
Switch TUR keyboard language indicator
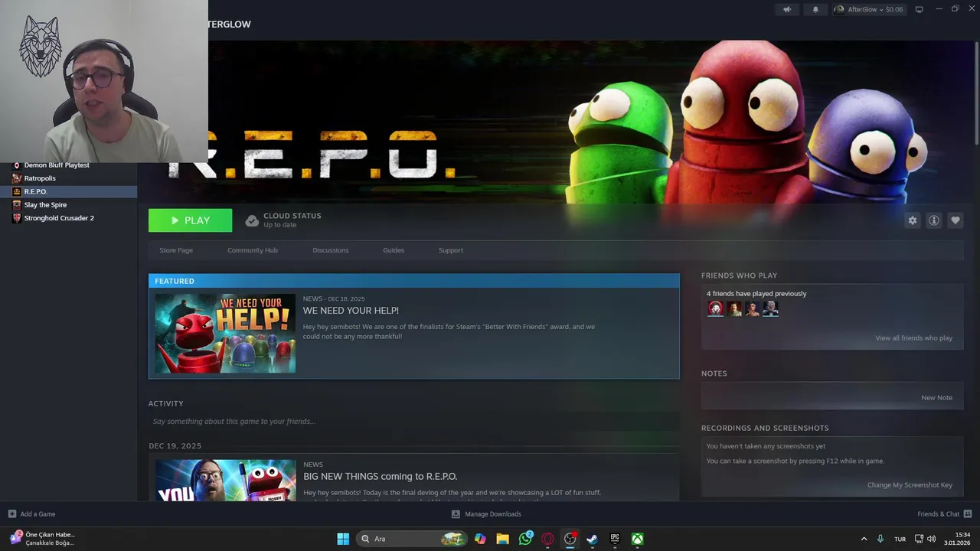(x=900, y=539)
